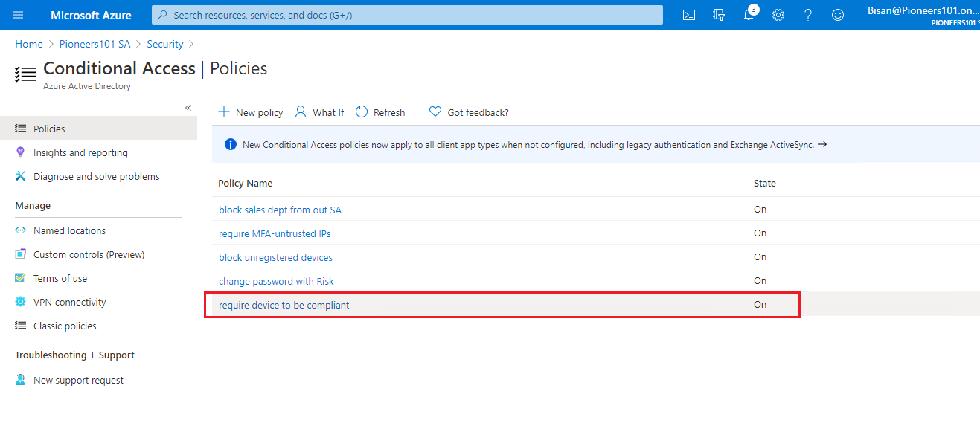Go to Home breadcrumb

pos(29,45)
